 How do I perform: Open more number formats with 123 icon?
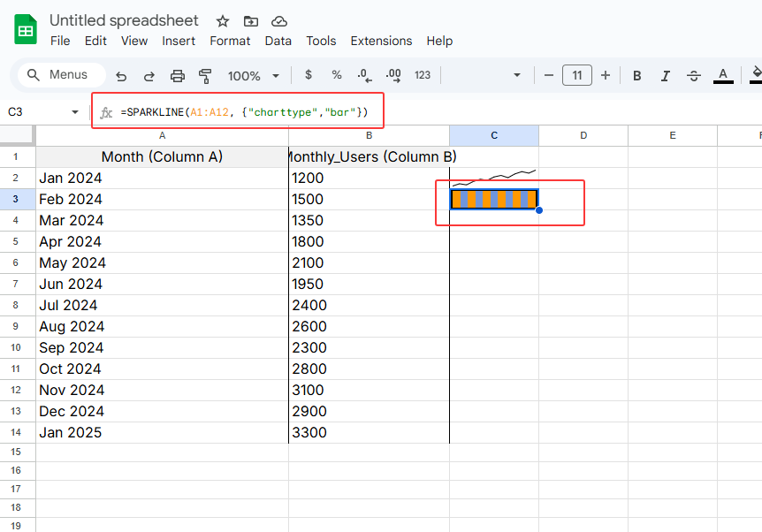[x=422, y=75]
